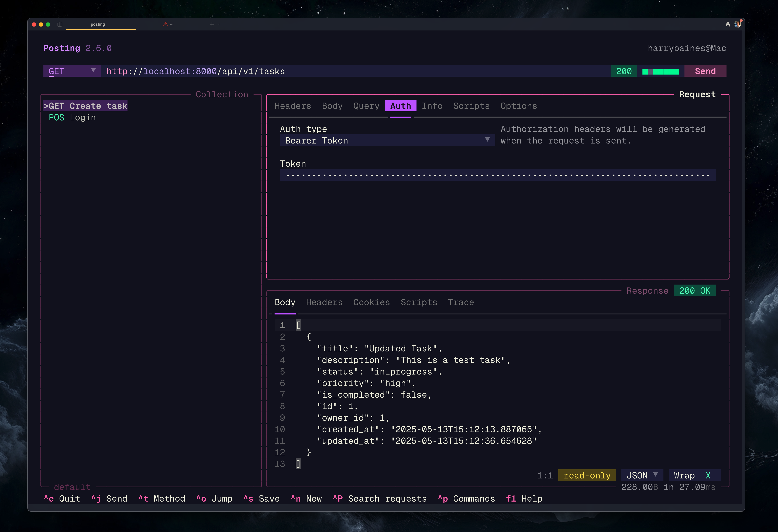The width and height of the screenshot is (778, 532).
Task: Click the request URL field
Action: pyautogui.click(x=356, y=71)
